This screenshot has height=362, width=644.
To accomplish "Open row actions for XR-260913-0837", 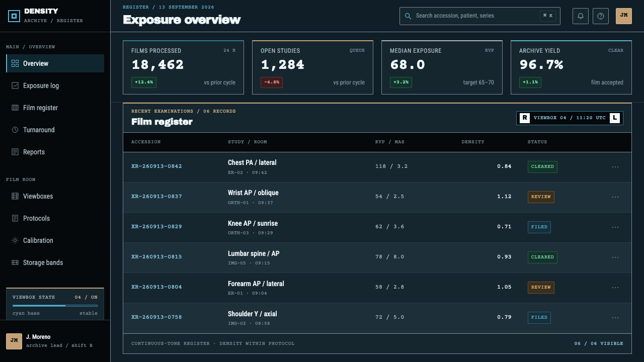I will coord(615,197).
